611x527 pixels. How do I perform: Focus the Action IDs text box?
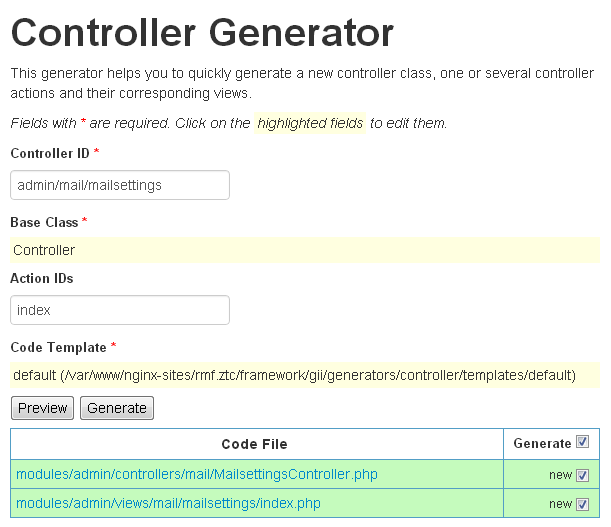120,310
